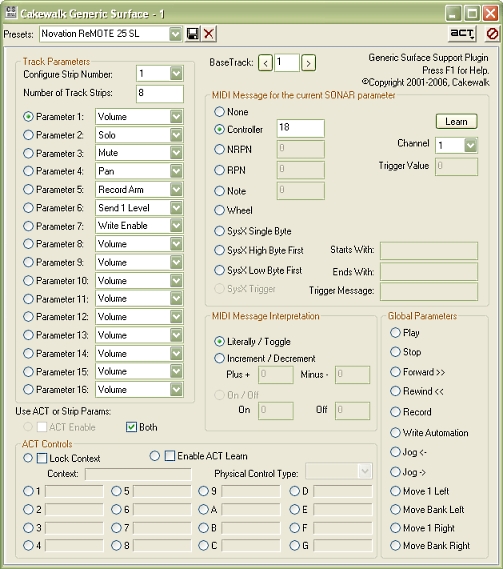
Task: Select SysX Single Byte option
Action: (x=219, y=231)
